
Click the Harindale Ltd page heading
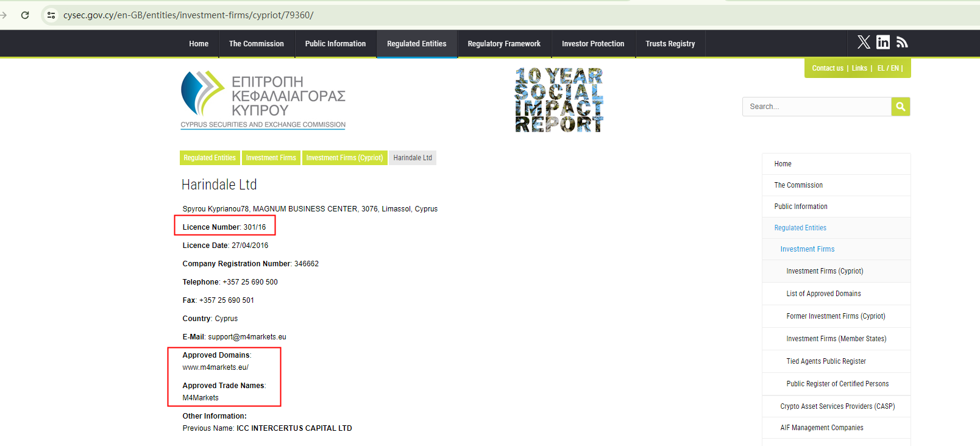pos(219,185)
